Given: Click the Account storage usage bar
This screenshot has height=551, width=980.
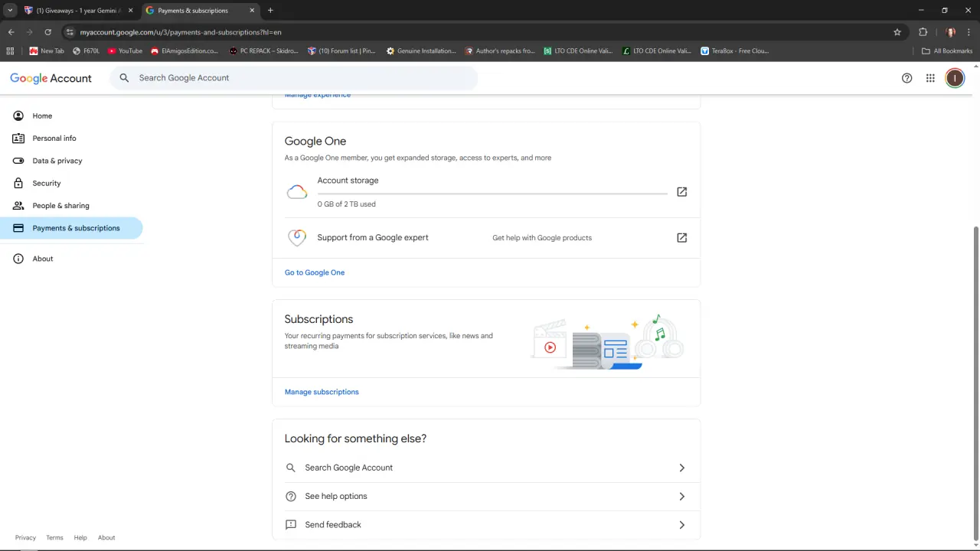Looking at the screenshot, I should click(x=492, y=194).
